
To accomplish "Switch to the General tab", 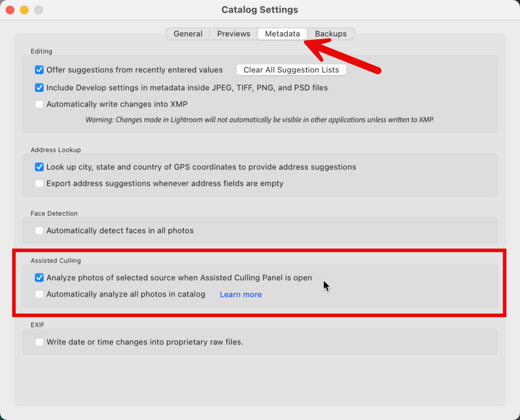I will click(187, 34).
